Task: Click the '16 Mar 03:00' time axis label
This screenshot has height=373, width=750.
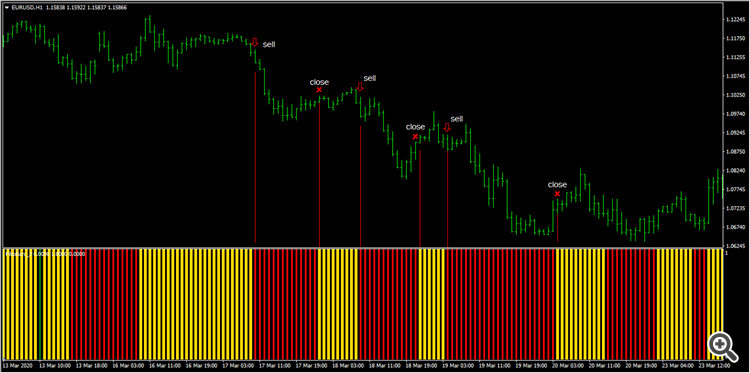Action: tap(128, 365)
